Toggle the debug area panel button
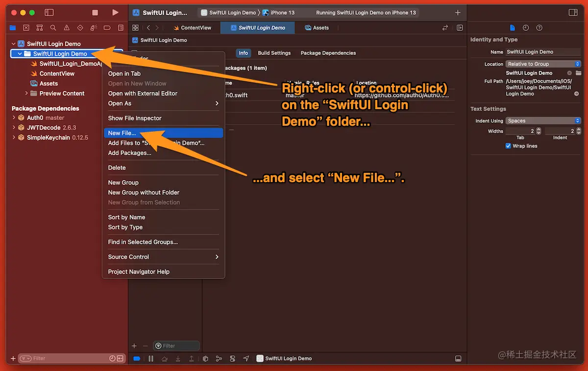The height and width of the screenshot is (371, 588). [x=458, y=358]
